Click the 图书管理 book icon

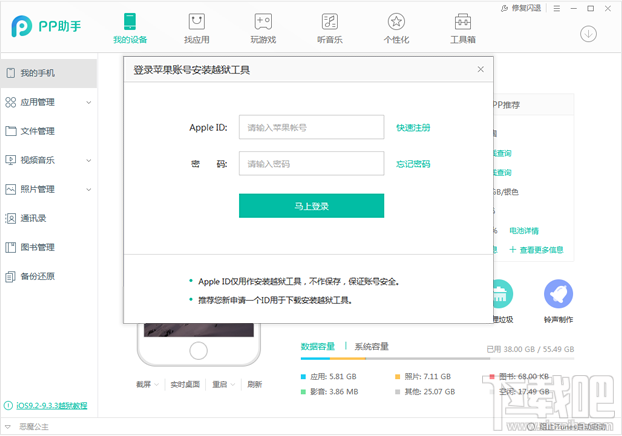tap(11, 247)
